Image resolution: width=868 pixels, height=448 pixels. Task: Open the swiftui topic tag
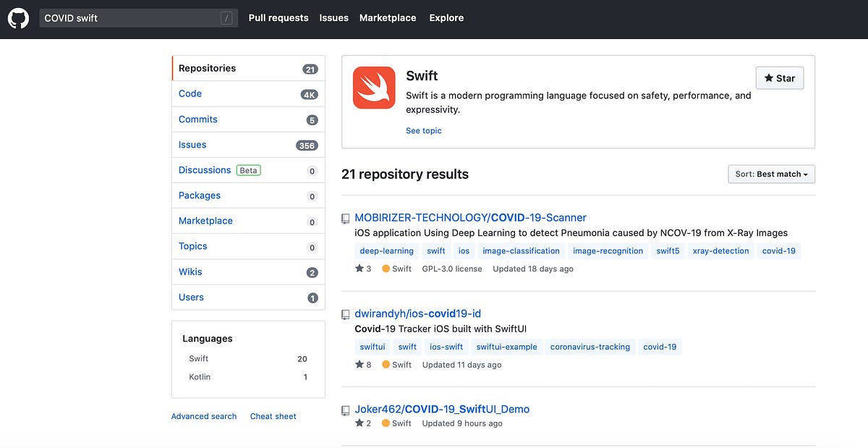372,347
